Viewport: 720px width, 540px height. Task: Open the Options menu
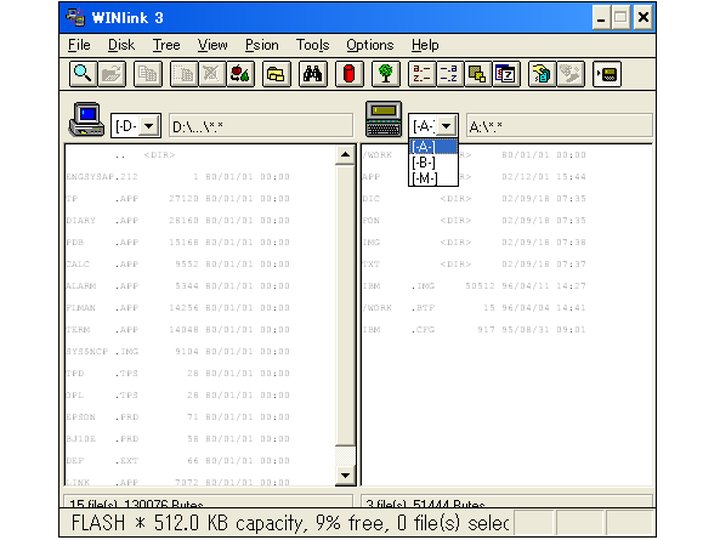coord(370,45)
